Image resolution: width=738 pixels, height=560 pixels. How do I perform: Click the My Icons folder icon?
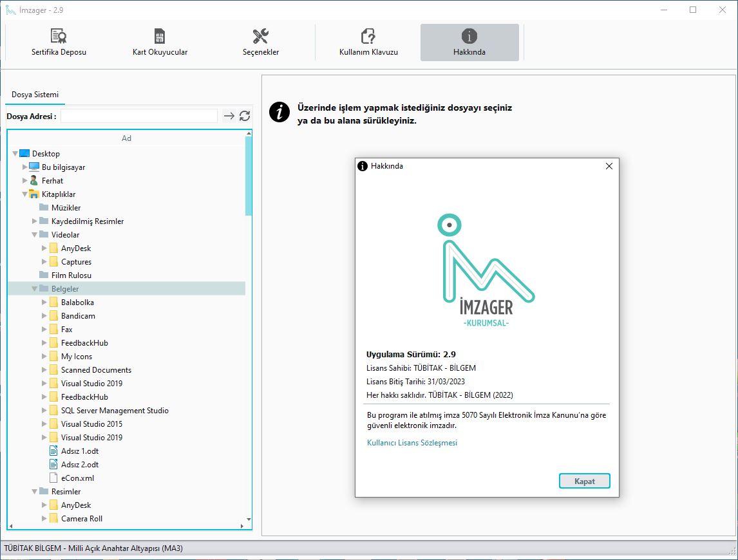pyautogui.click(x=53, y=356)
